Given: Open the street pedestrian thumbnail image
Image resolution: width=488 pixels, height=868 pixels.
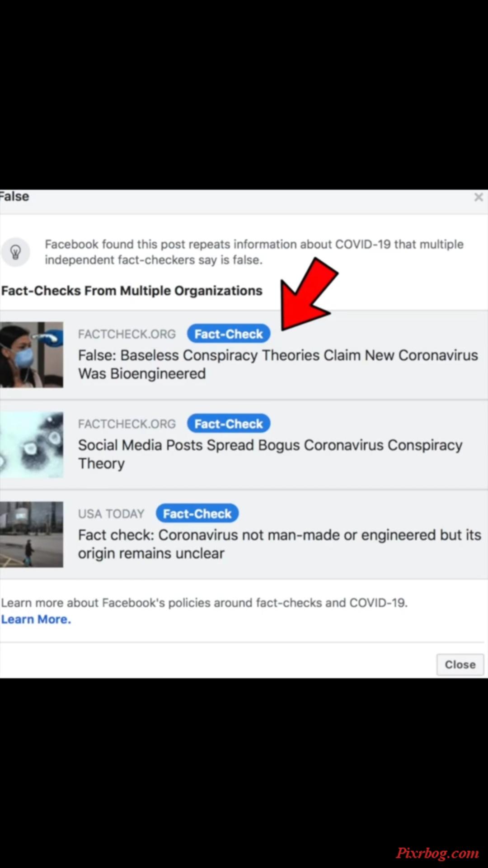Looking at the screenshot, I should tap(32, 534).
